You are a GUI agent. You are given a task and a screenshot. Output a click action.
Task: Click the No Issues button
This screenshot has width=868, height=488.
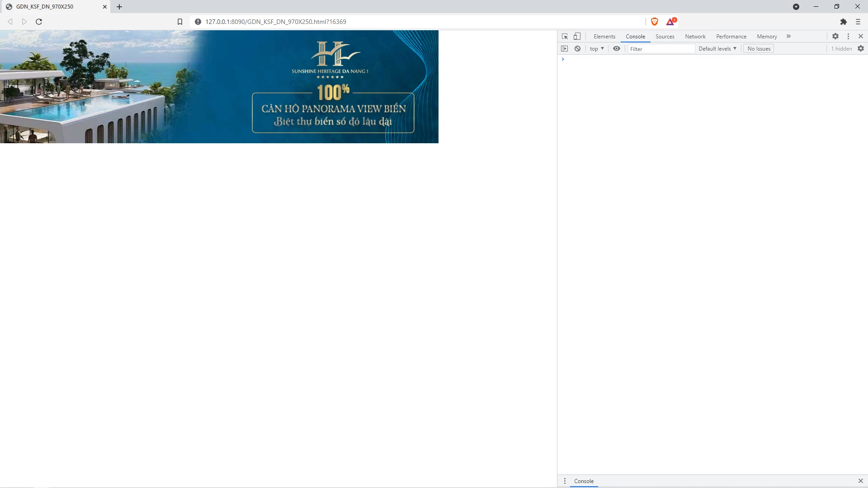pos(759,48)
